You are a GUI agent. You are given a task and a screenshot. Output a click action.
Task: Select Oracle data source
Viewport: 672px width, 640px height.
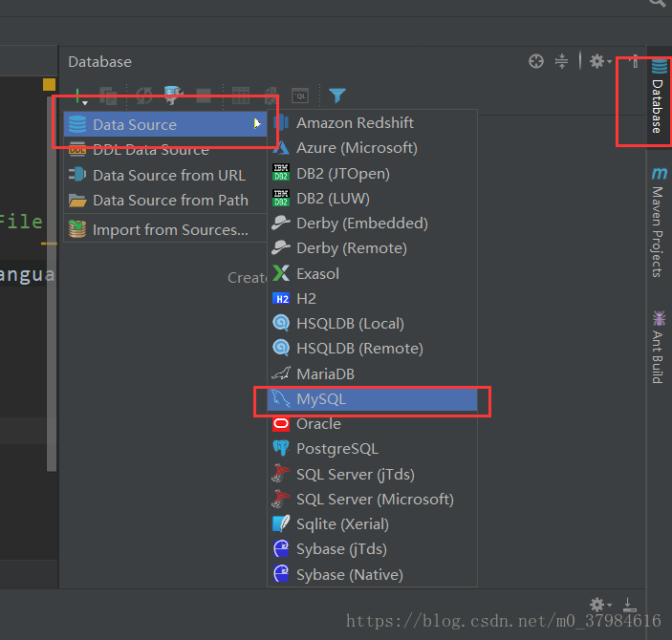372,424
